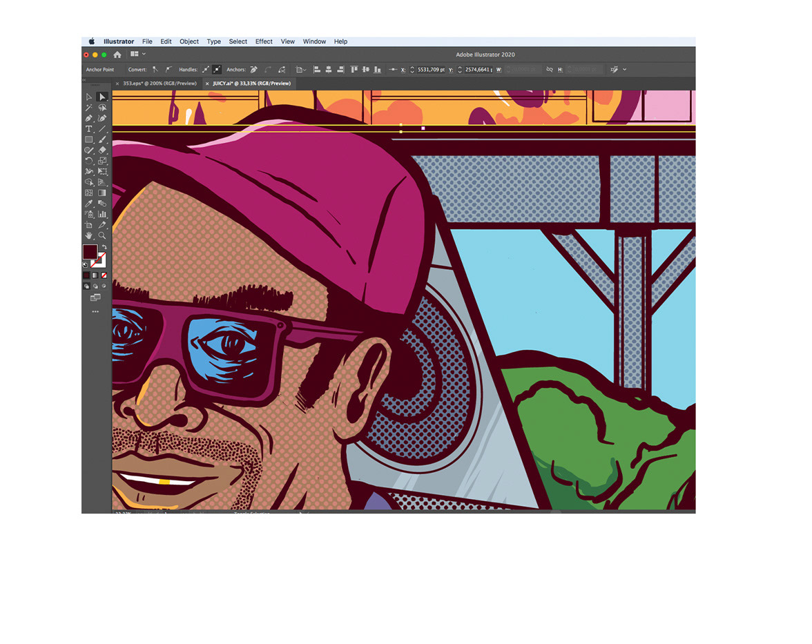Enable Draw Inside mode

click(x=104, y=286)
